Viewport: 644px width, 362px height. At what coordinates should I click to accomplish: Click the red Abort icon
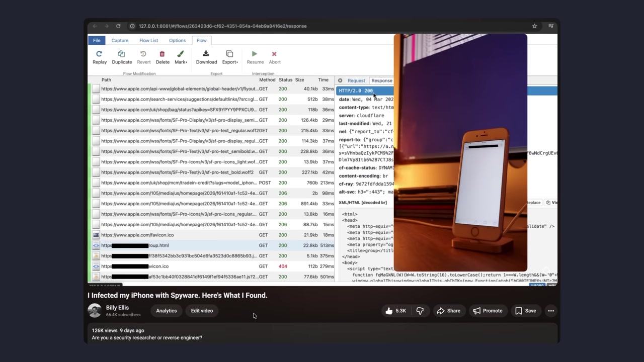[x=274, y=54]
